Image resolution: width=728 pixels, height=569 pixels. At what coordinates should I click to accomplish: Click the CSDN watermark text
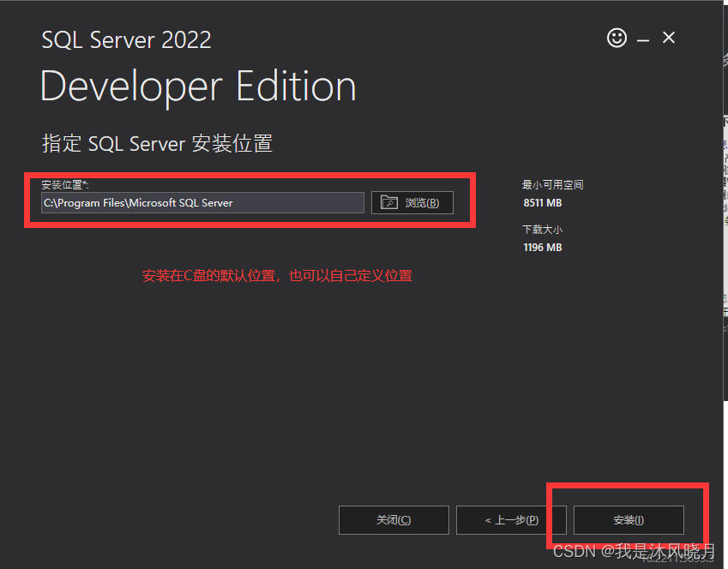[x=634, y=551]
